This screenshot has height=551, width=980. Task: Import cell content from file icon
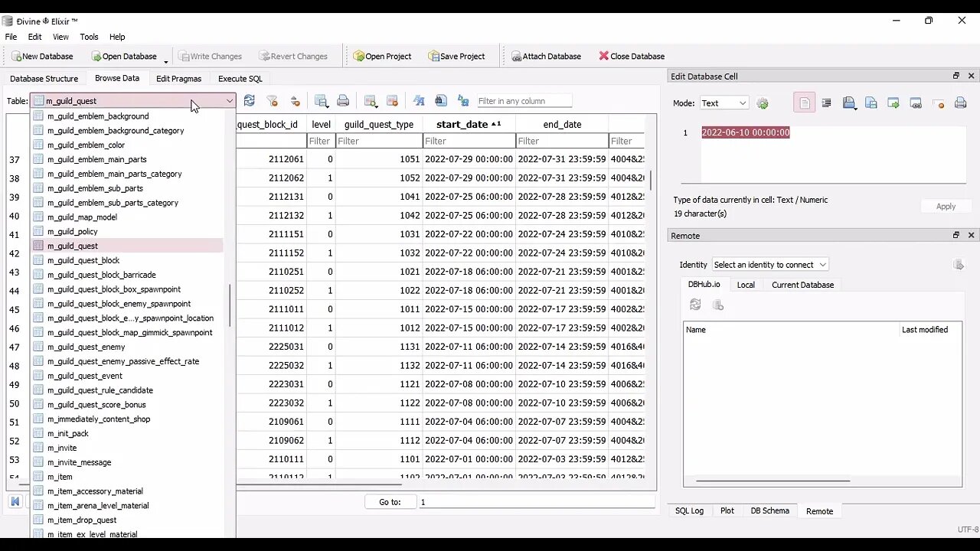tap(849, 103)
